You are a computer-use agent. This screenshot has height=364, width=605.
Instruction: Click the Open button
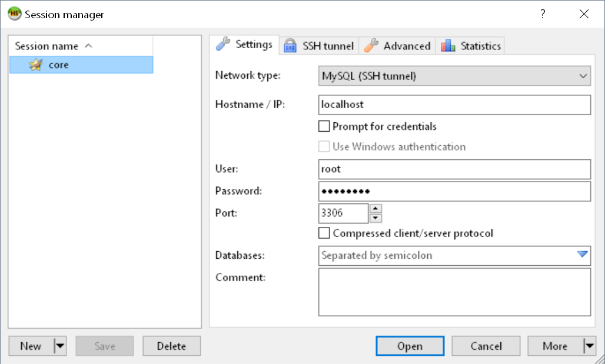[410, 346]
